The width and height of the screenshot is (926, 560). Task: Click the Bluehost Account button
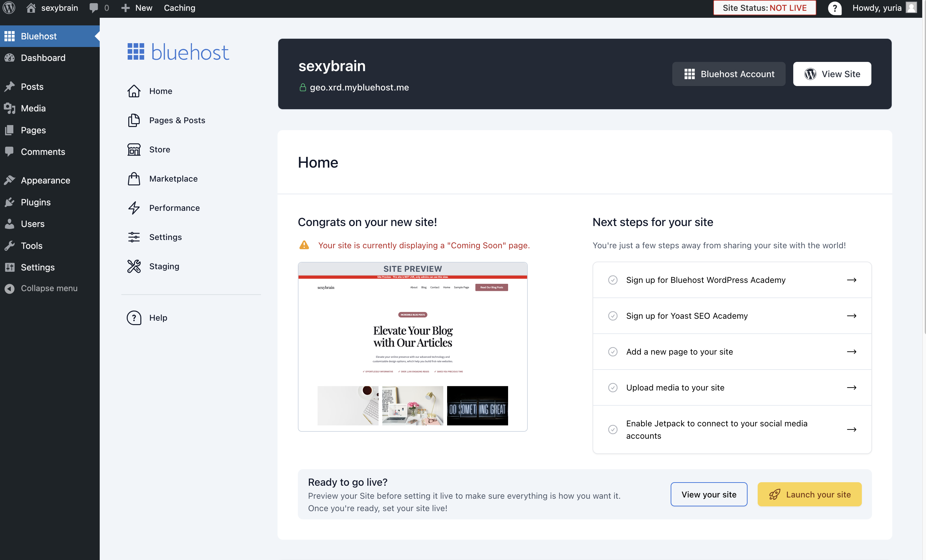pyautogui.click(x=728, y=74)
